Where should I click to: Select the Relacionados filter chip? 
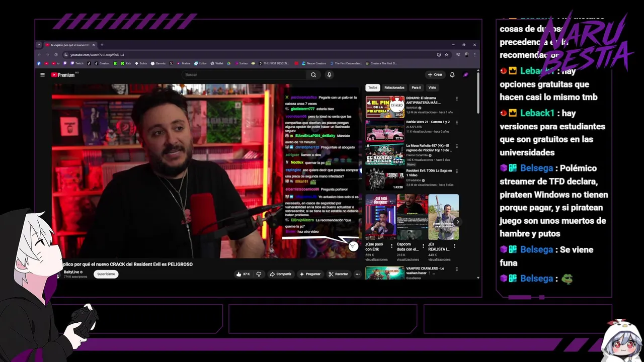click(394, 87)
